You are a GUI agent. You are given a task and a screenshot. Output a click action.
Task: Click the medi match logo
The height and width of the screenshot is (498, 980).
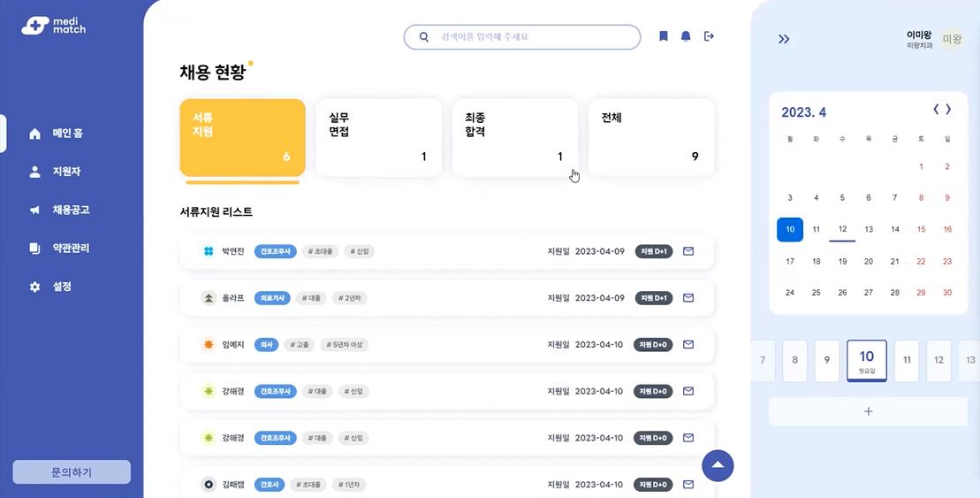[x=53, y=26]
